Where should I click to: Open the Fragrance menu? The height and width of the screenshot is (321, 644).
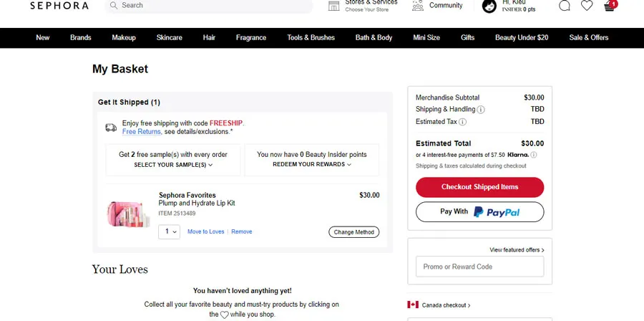coord(251,38)
